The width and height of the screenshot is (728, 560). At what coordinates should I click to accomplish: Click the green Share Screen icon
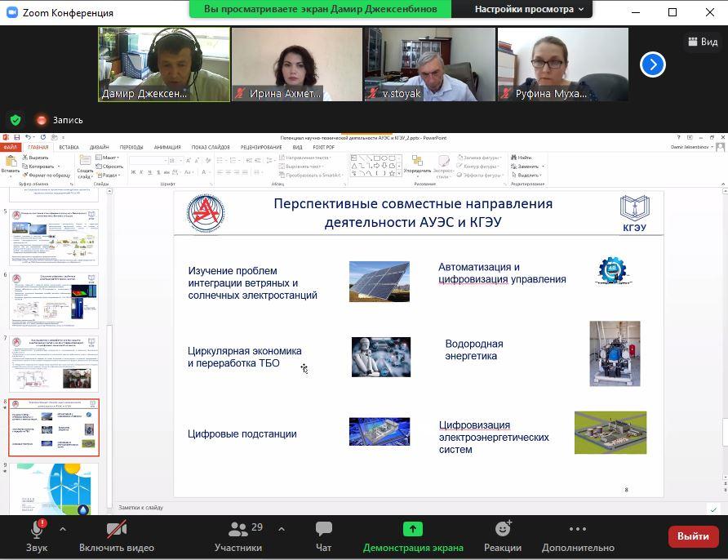(x=413, y=530)
